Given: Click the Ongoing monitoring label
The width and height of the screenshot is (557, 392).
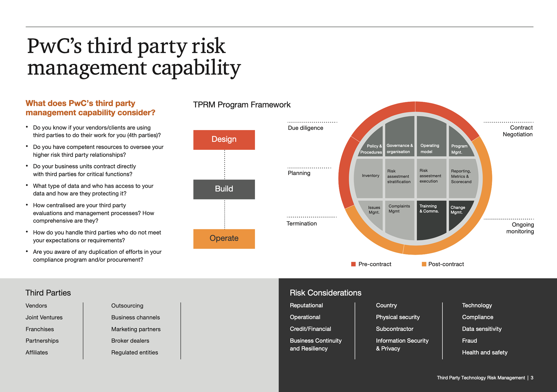Looking at the screenshot, I should 520,228.
